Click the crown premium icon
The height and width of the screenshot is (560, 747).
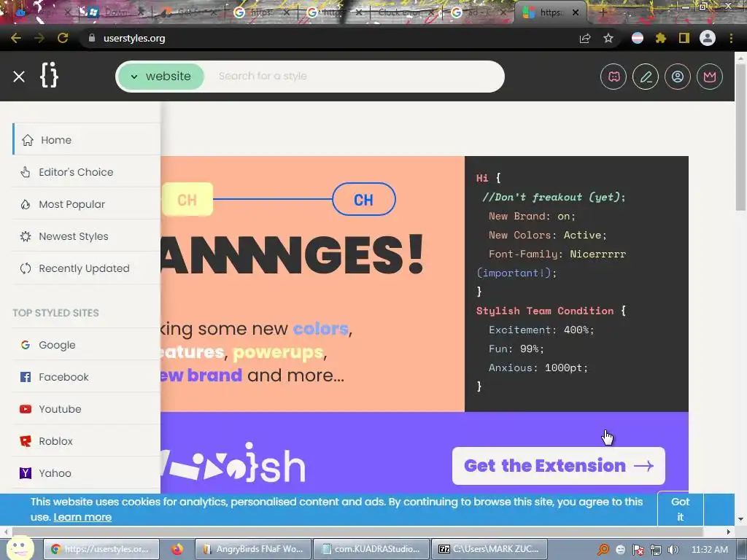[x=710, y=77]
